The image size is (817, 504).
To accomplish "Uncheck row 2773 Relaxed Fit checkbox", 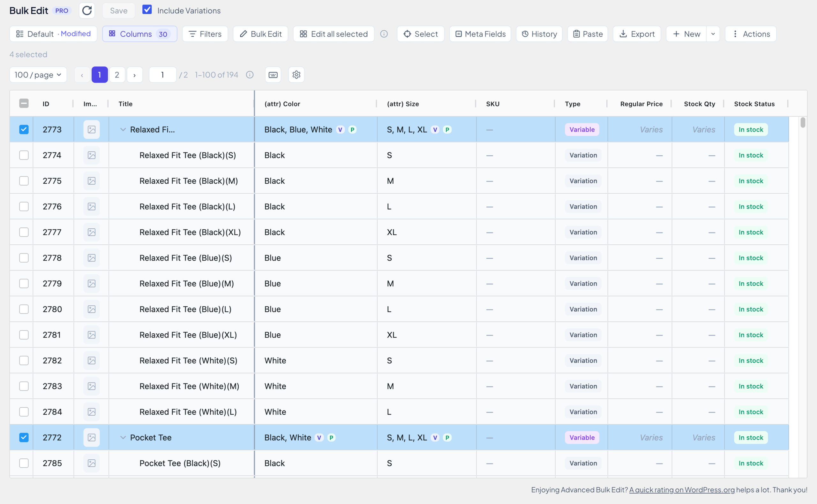I will 24,129.
